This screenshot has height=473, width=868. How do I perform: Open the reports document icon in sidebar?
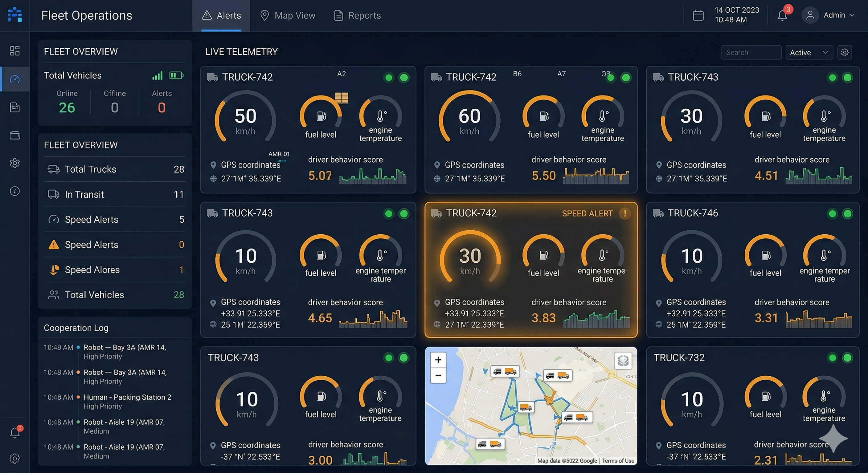[x=15, y=107]
